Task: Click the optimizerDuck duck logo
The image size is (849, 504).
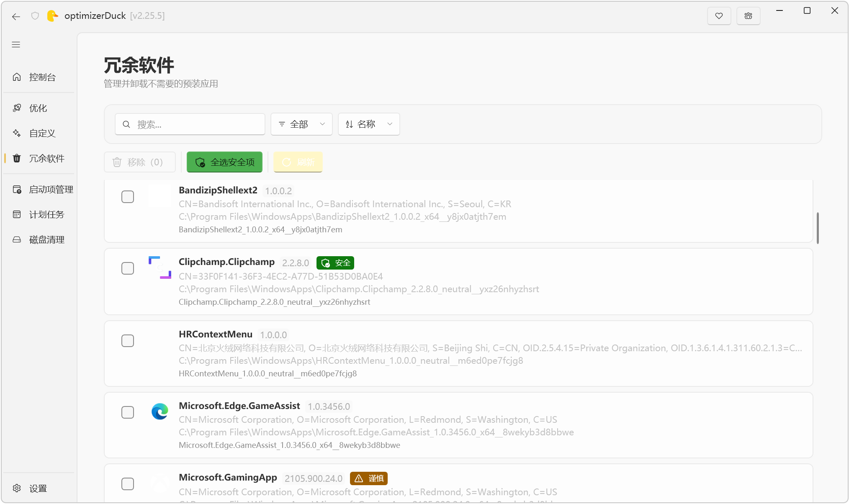Action: 52,16
